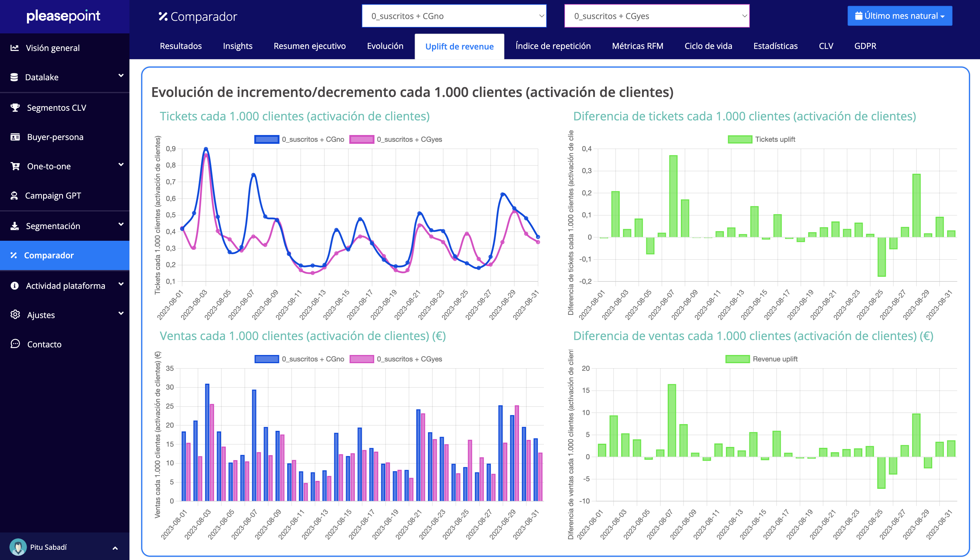Click the Campaign GPT user icon
This screenshot has height=560, width=980.
[x=14, y=195]
